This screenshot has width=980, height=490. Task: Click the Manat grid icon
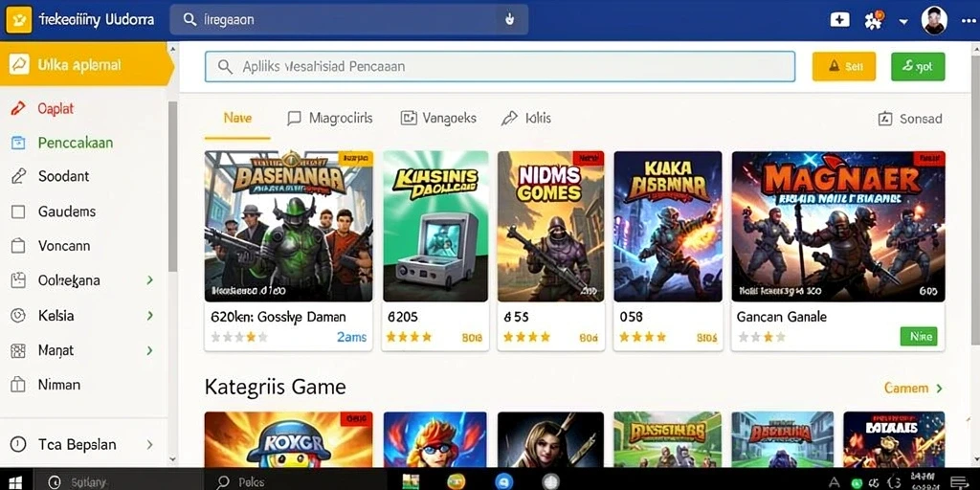(18, 350)
